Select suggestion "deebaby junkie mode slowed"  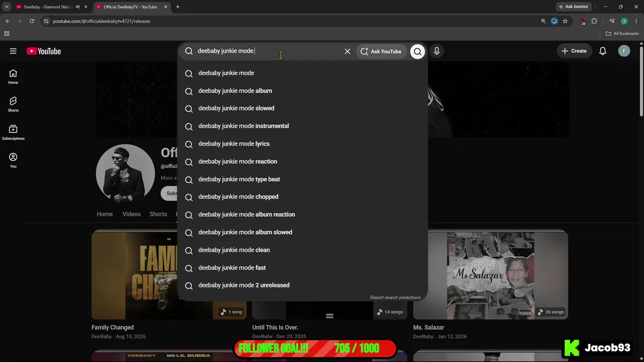pyautogui.click(x=302, y=108)
